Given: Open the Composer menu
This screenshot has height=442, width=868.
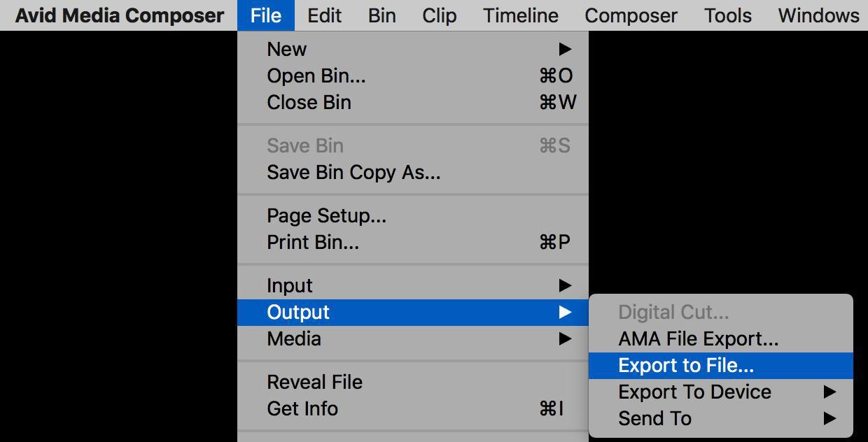Looking at the screenshot, I should pos(631,15).
